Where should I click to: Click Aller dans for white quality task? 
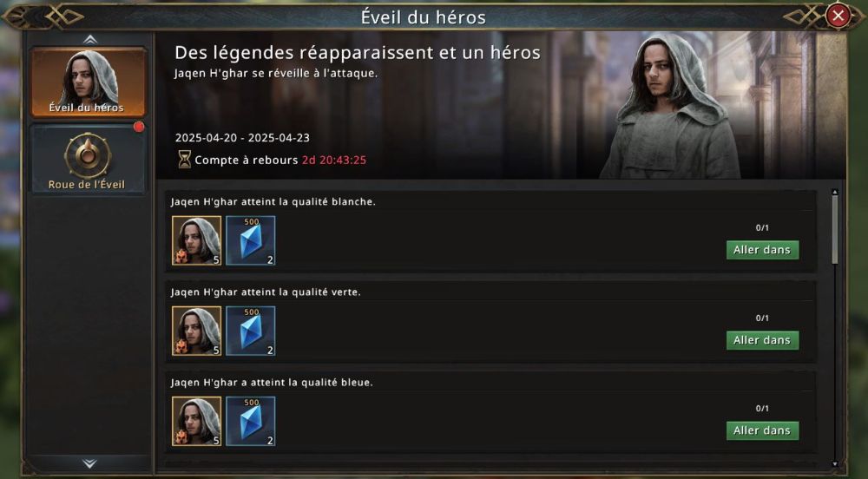(762, 250)
